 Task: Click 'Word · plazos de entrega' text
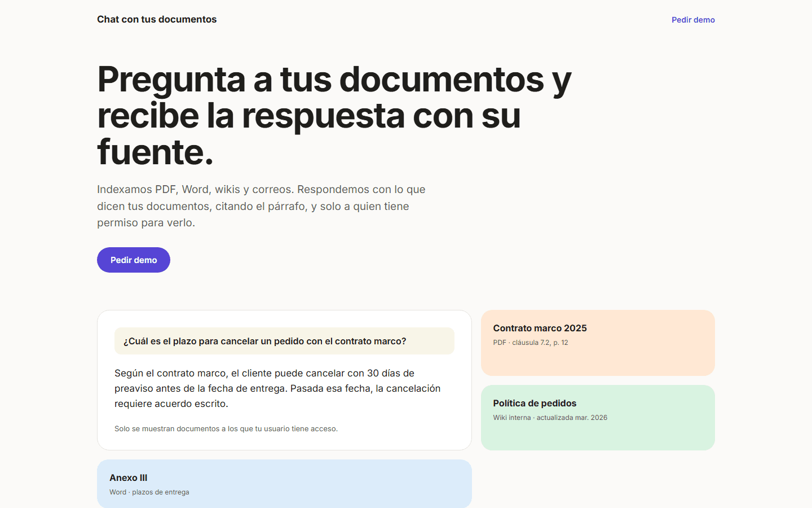click(149, 492)
